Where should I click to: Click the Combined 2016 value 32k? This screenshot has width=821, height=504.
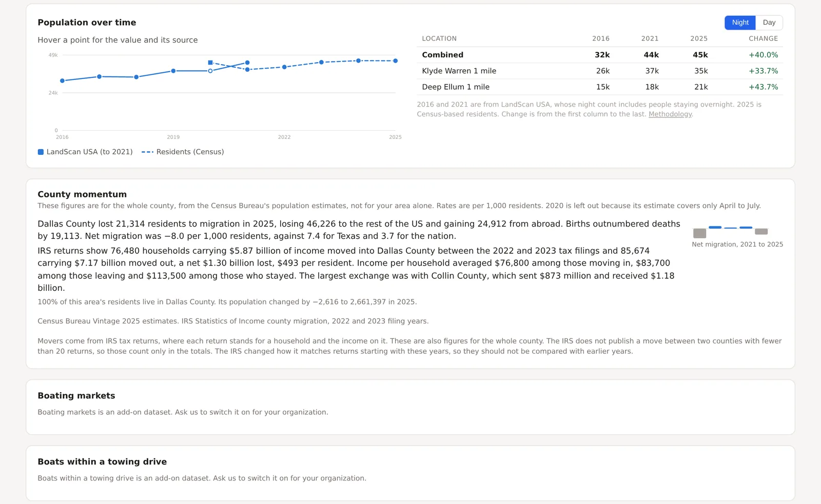tap(602, 55)
